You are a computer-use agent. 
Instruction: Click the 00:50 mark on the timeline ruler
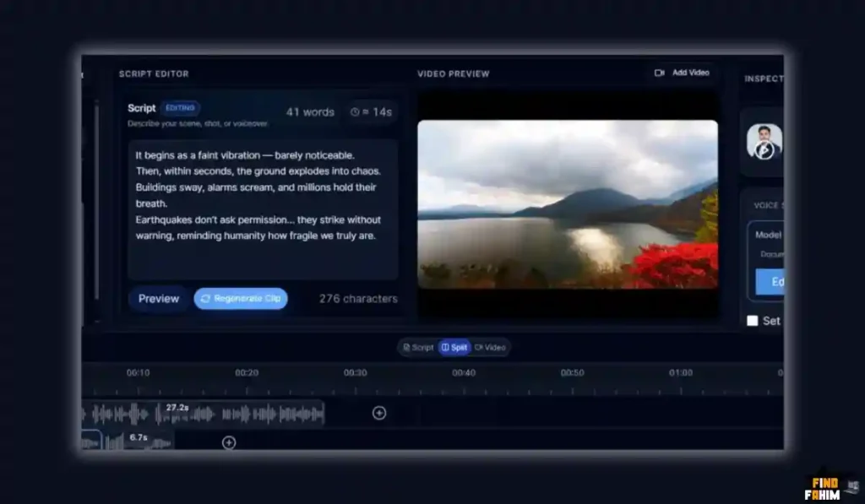coord(573,373)
